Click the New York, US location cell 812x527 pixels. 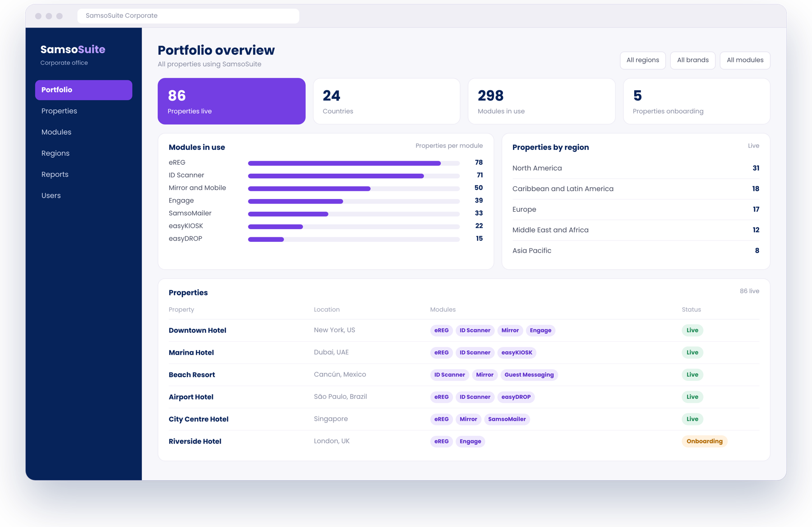point(334,330)
